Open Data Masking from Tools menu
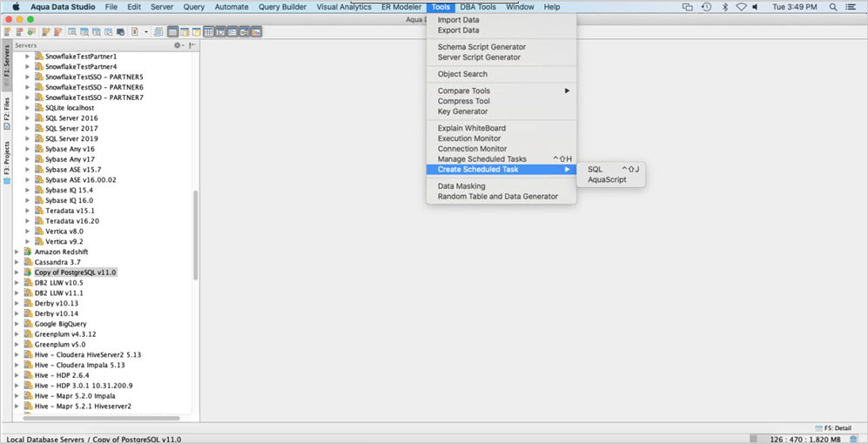Image resolution: width=868 pixels, height=444 pixels. click(501, 186)
